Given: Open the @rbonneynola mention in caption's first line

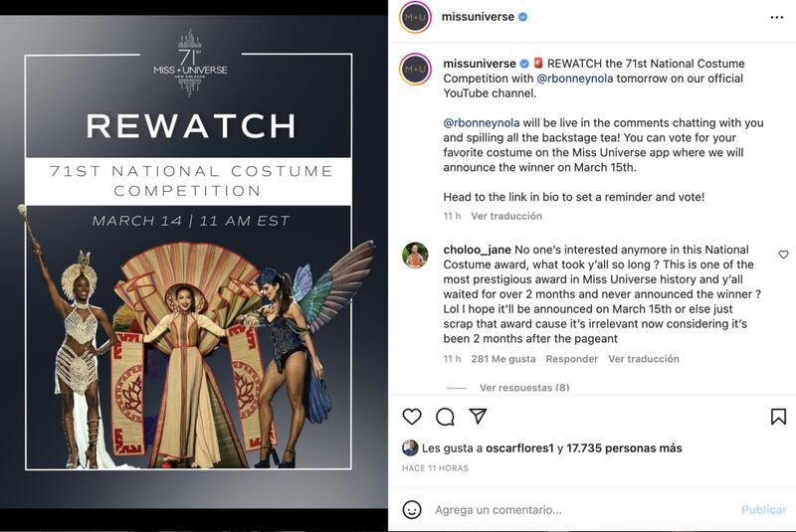Looking at the screenshot, I should tap(575, 79).
